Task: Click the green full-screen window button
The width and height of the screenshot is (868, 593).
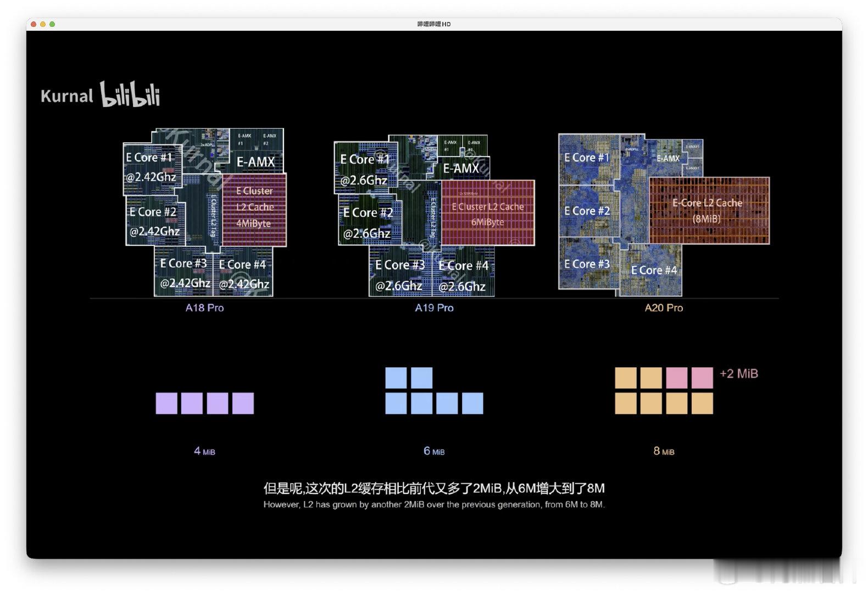Action: coord(52,24)
